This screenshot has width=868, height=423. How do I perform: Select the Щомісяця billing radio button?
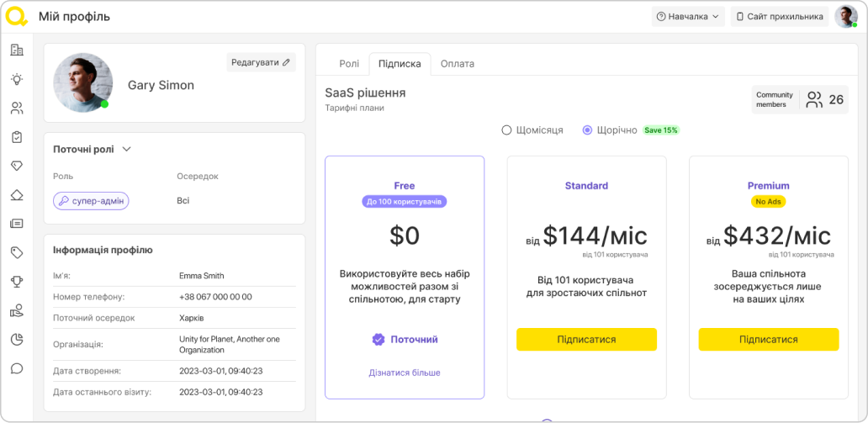click(x=506, y=130)
